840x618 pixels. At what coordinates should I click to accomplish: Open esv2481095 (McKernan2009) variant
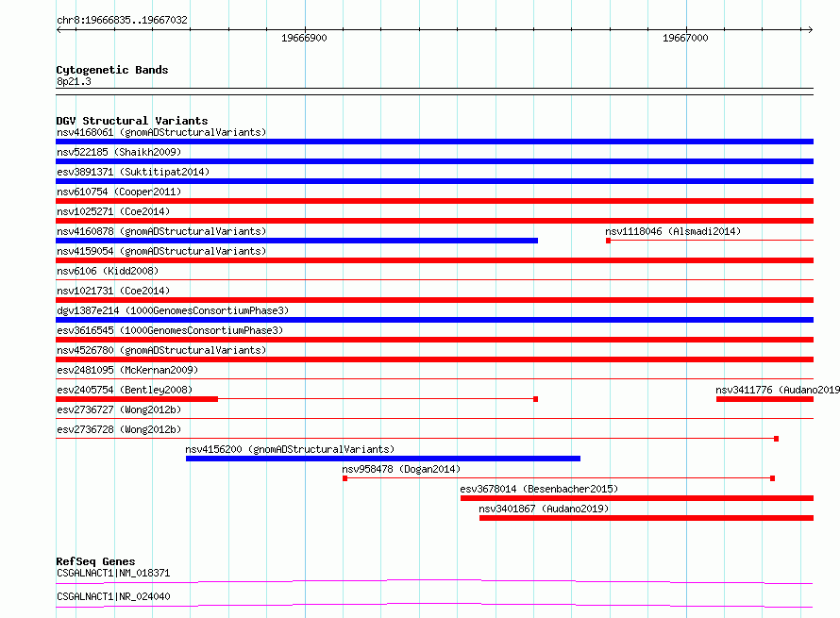[x=127, y=370]
